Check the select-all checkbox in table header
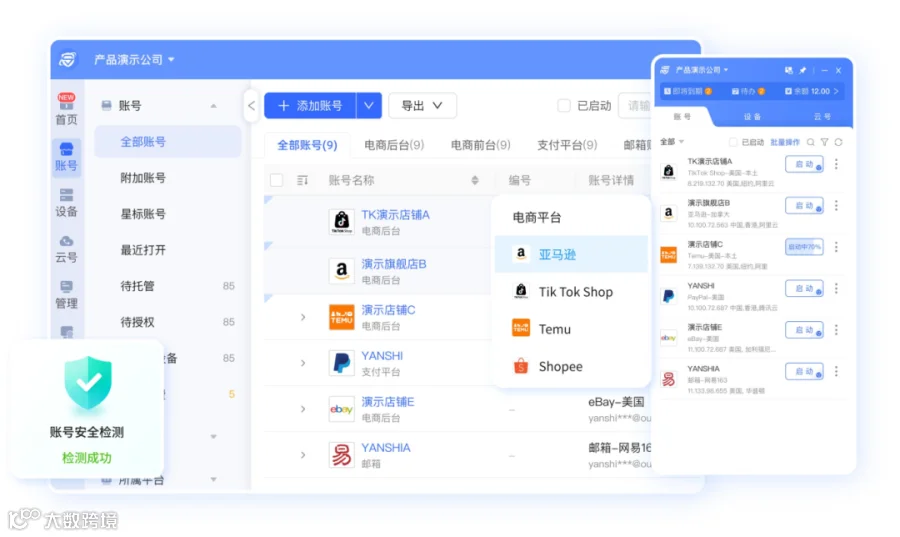Viewport: 900px width, 537px height. 276,180
